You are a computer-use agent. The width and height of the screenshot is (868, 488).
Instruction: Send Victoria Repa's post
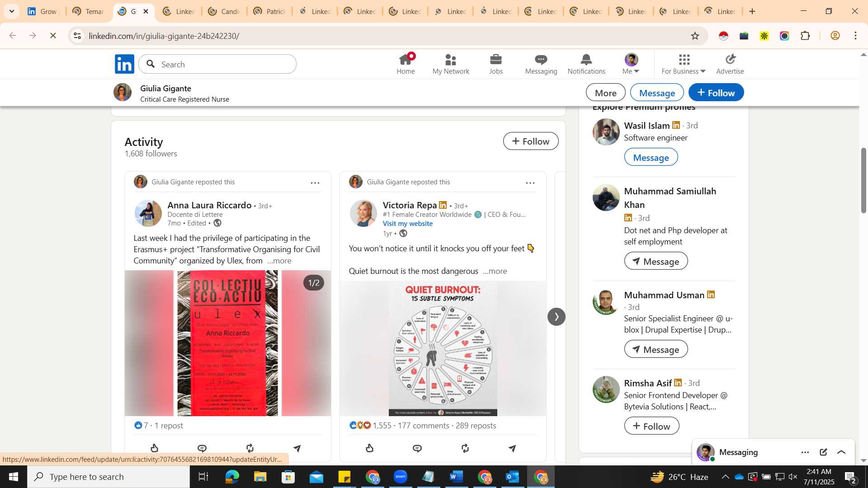[512, 448]
